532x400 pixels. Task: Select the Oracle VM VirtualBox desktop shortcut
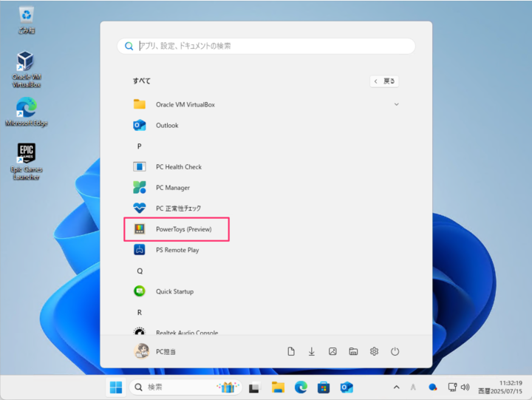pyautogui.click(x=26, y=70)
